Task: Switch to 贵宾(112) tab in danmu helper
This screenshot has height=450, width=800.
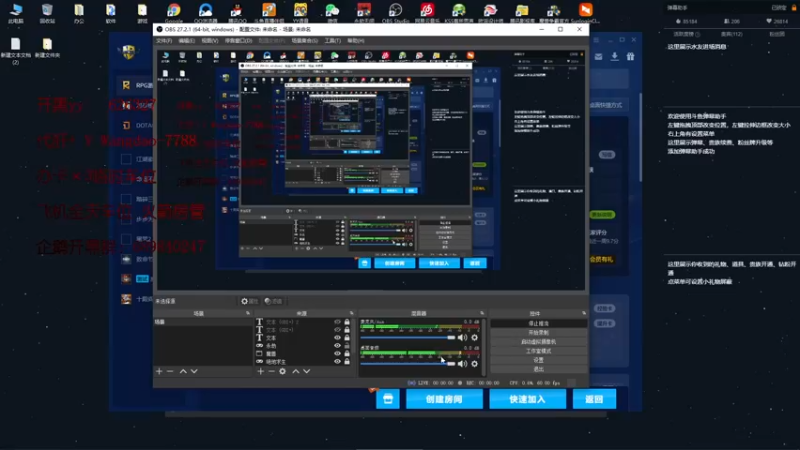Action: coord(732,34)
